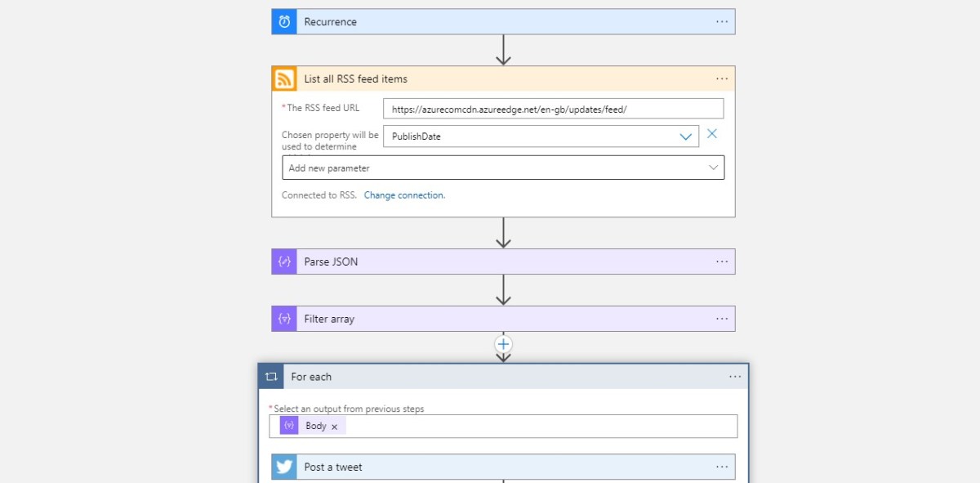Select the Filter array action icon
The image size is (980, 483).
pyautogui.click(x=283, y=318)
